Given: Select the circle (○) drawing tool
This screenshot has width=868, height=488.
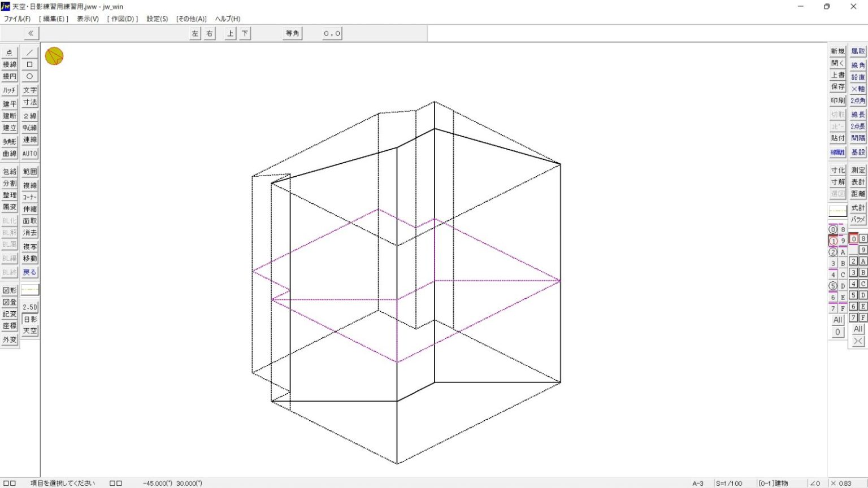Looking at the screenshot, I should click(30, 76).
